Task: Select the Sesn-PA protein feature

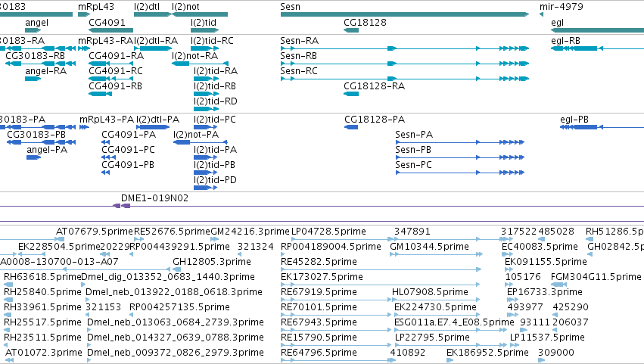Action: pos(460,142)
